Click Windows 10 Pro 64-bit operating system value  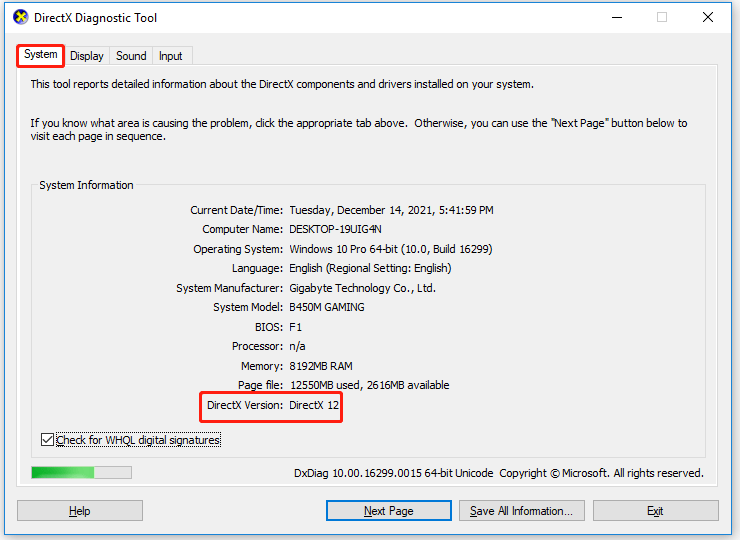391,249
